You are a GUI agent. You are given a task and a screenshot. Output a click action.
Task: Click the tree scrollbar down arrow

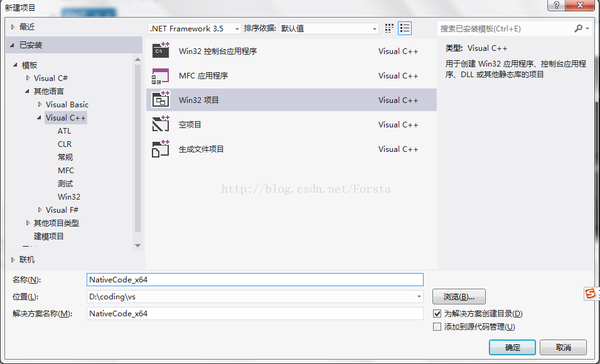click(137, 246)
